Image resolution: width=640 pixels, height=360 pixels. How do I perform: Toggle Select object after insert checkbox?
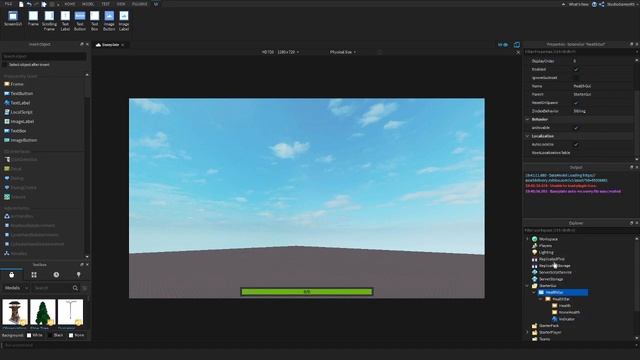tap(5, 64)
